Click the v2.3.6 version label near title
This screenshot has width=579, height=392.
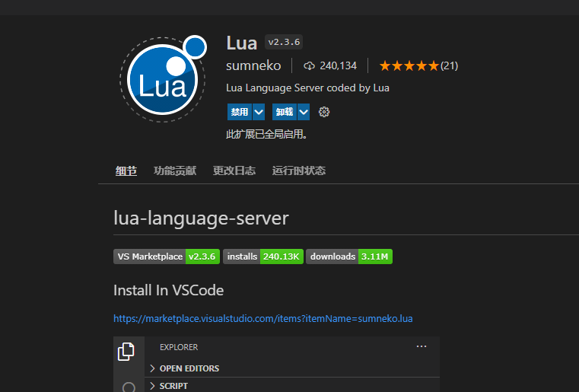point(284,42)
